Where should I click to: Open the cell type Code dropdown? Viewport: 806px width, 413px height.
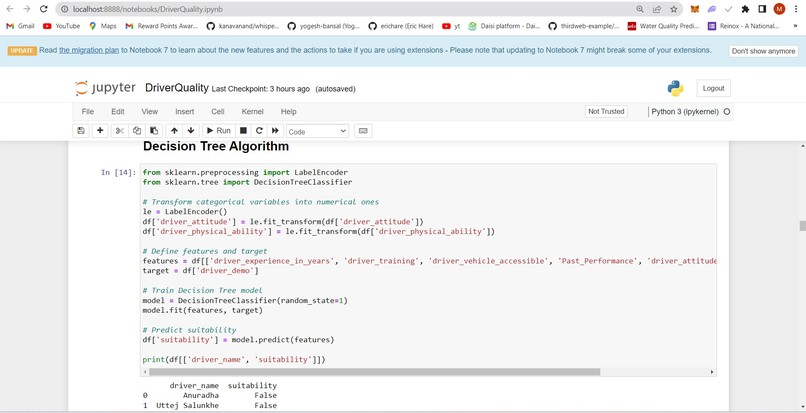click(x=318, y=131)
